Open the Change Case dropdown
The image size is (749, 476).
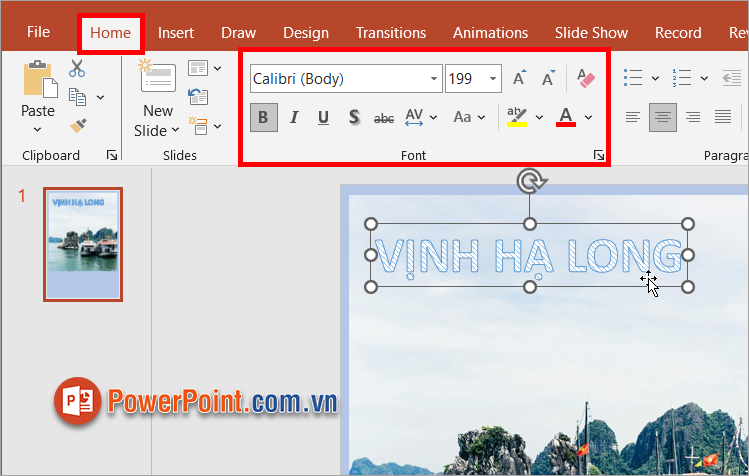click(468, 117)
